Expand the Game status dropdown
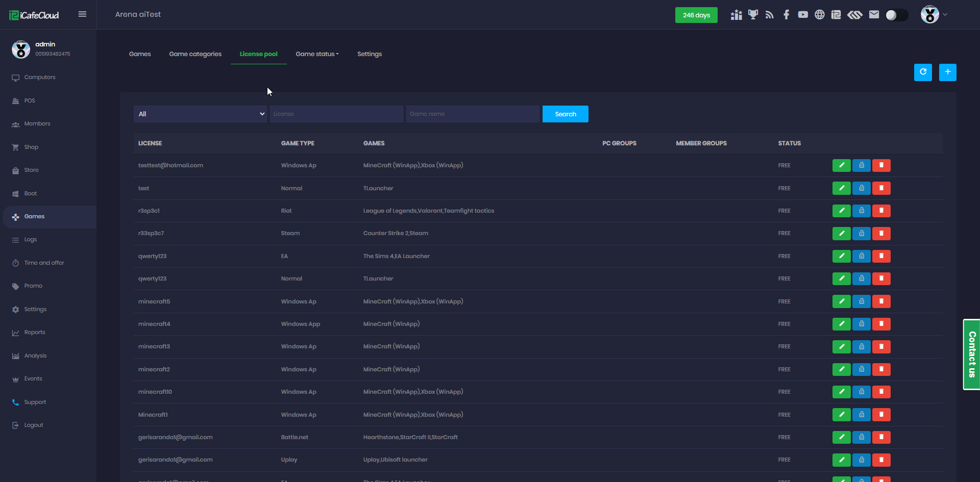Image resolution: width=980 pixels, height=482 pixels. point(317,54)
